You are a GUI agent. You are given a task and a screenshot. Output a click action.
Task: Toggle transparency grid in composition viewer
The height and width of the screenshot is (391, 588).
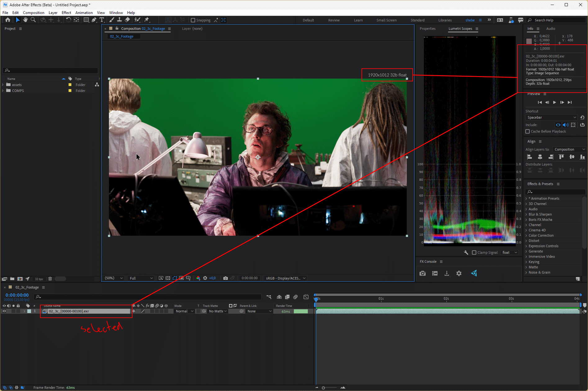pyautogui.click(x=168, y=278)
